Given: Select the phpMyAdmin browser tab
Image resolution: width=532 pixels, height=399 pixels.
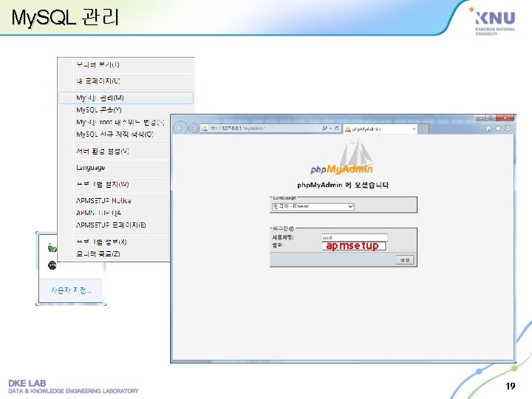Looking at the screenshot, I should [381, 129].
